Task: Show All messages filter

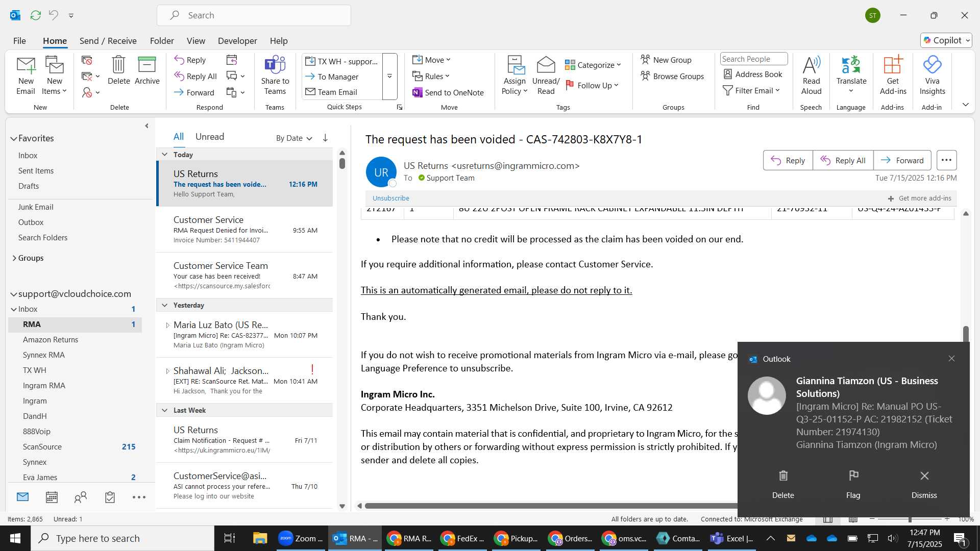Action: point(178,137)
